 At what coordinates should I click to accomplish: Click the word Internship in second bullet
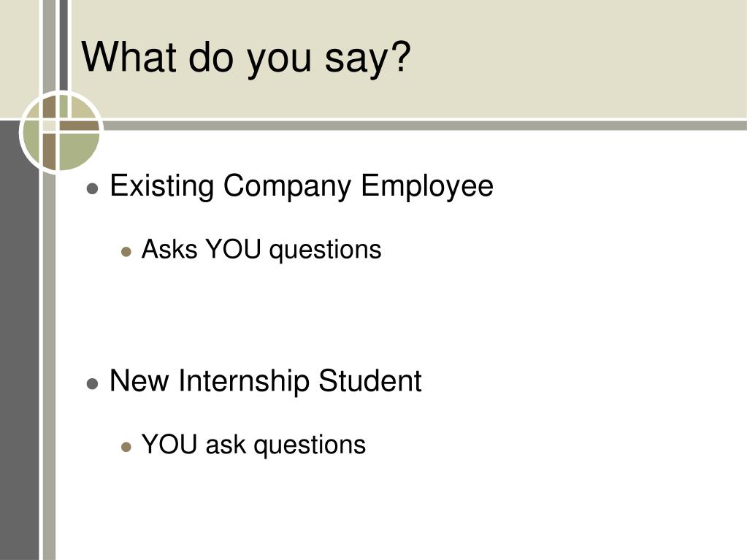coord(243,381)
